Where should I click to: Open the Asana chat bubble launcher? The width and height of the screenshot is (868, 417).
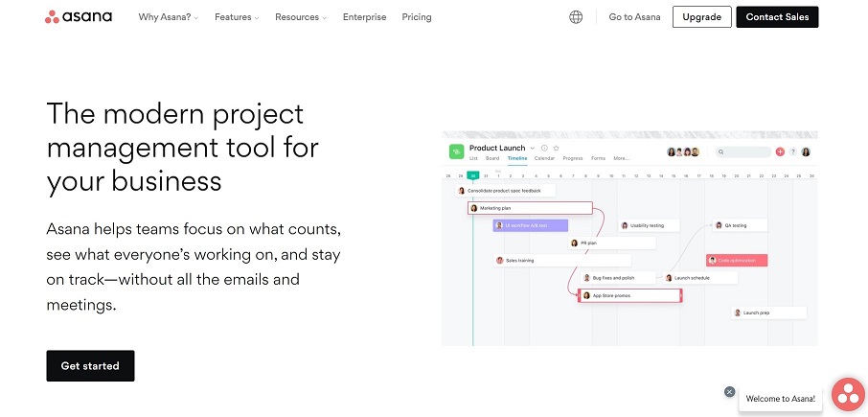pyautogui.click(x=848, y=396)
